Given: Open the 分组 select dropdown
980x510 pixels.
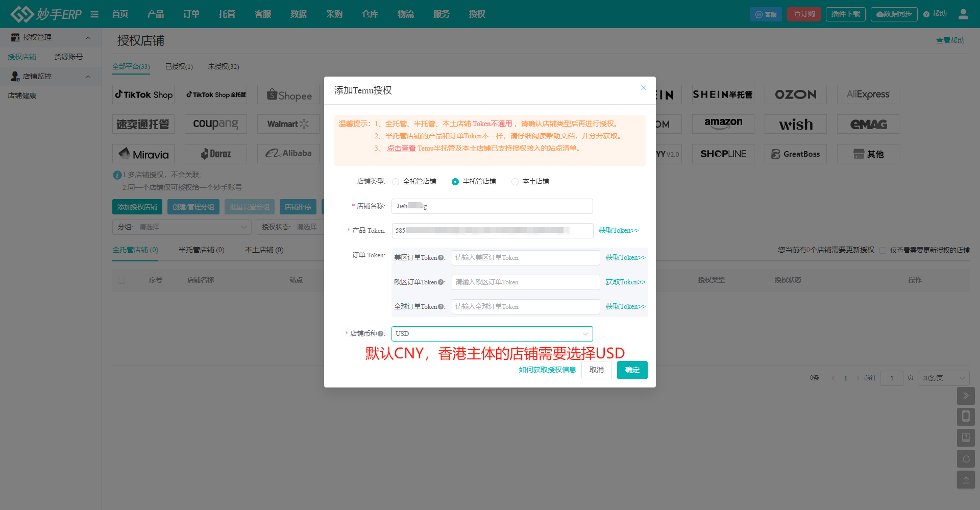Looking at the screenshot, I should 182,227.
